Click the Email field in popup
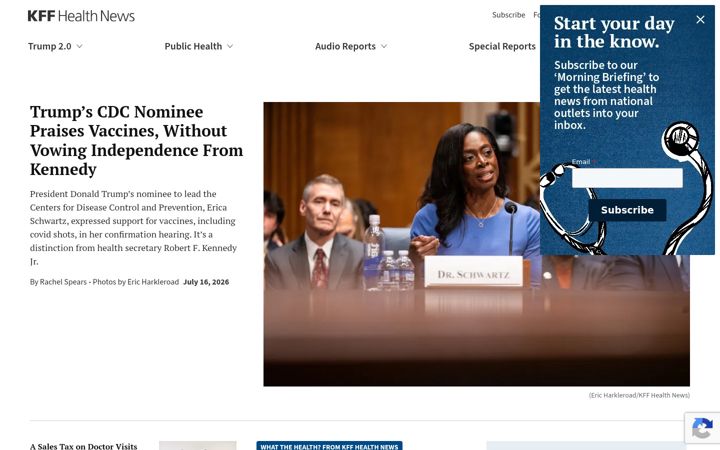Screen dimensions: 720x450 click(x=627, y=178)
